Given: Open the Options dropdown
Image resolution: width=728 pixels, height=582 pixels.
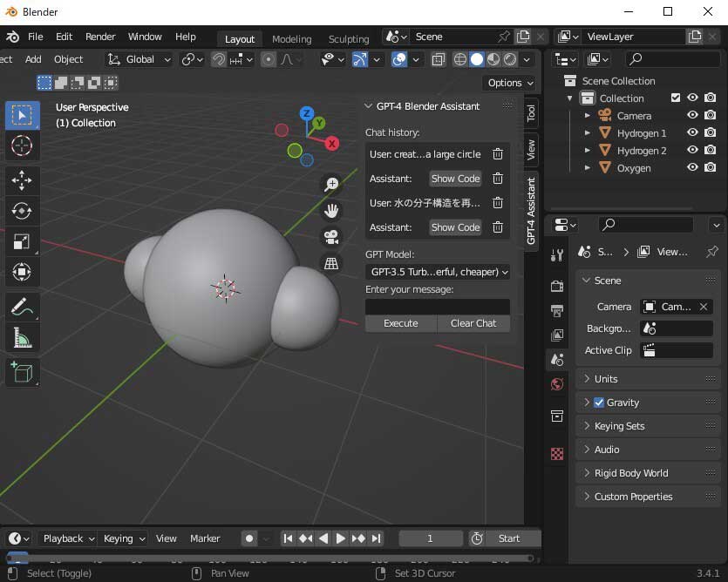Looking at the screenshot, I should click(510, 83).
